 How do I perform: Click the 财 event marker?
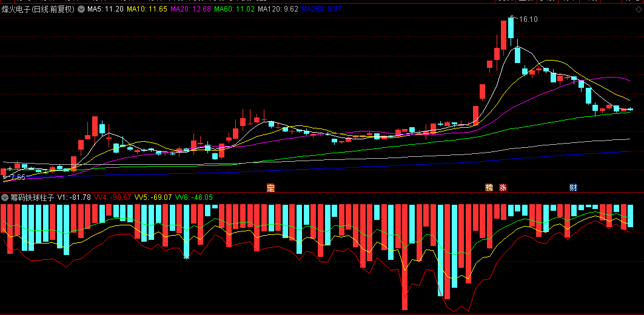coord(574,188)
